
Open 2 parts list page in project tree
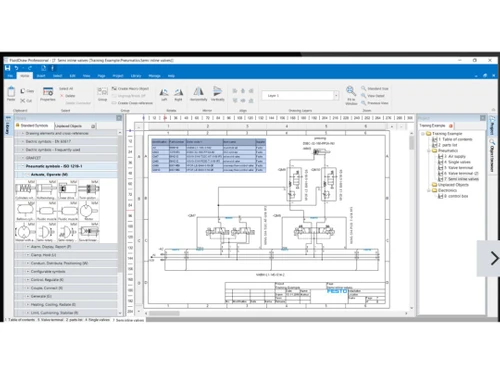point(448,145)
